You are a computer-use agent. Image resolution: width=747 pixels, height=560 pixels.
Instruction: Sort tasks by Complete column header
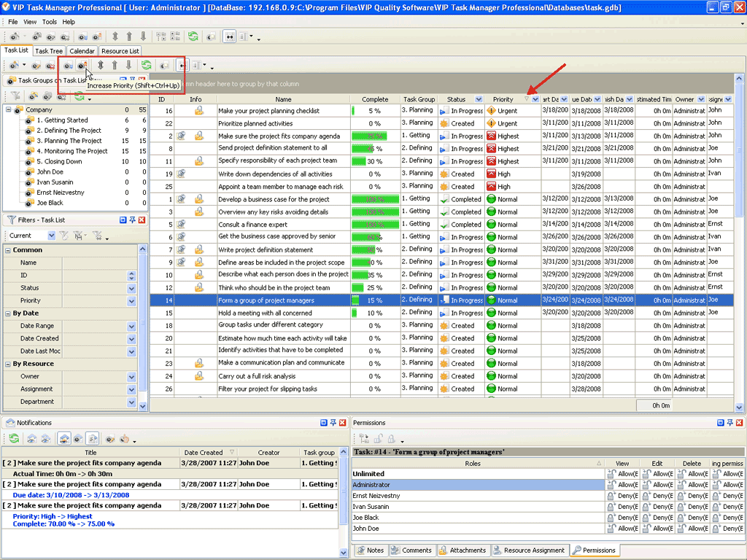pyautogui.click(x=374, y=99)
